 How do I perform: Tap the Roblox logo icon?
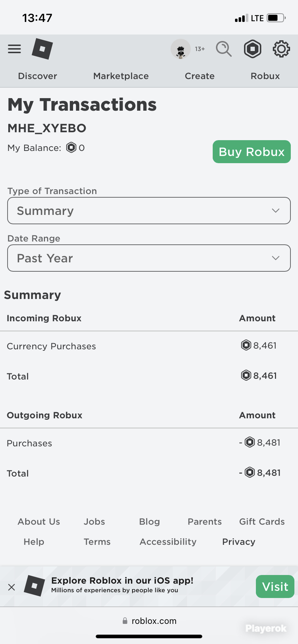pos(42,49)
